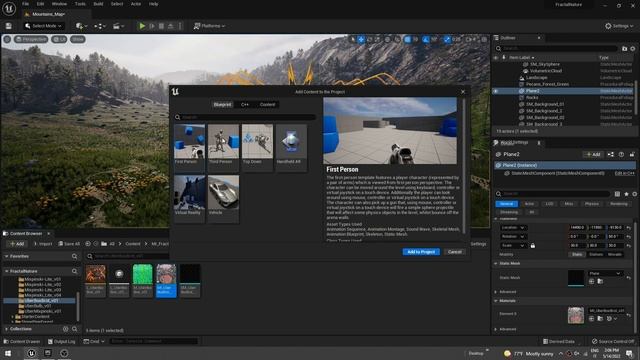This screenshot has width=640, height=360.
Task: Open the Tools menu
Action: pos(80,4)
